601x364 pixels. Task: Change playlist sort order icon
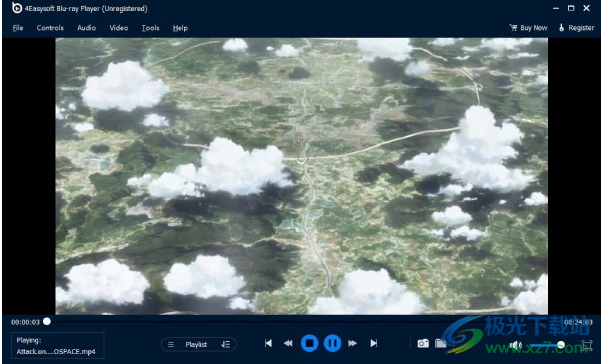point(225,344)
